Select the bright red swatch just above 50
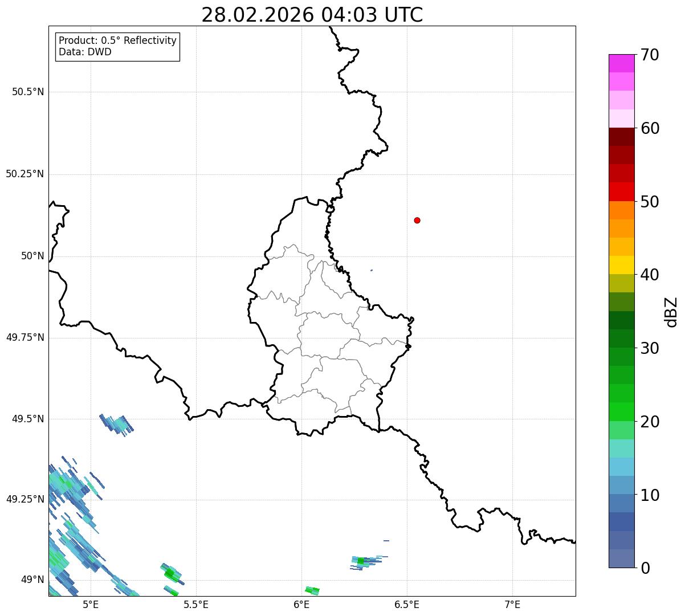Image resolution: width=685 pixels, height=616 pixels. (621, 192)
